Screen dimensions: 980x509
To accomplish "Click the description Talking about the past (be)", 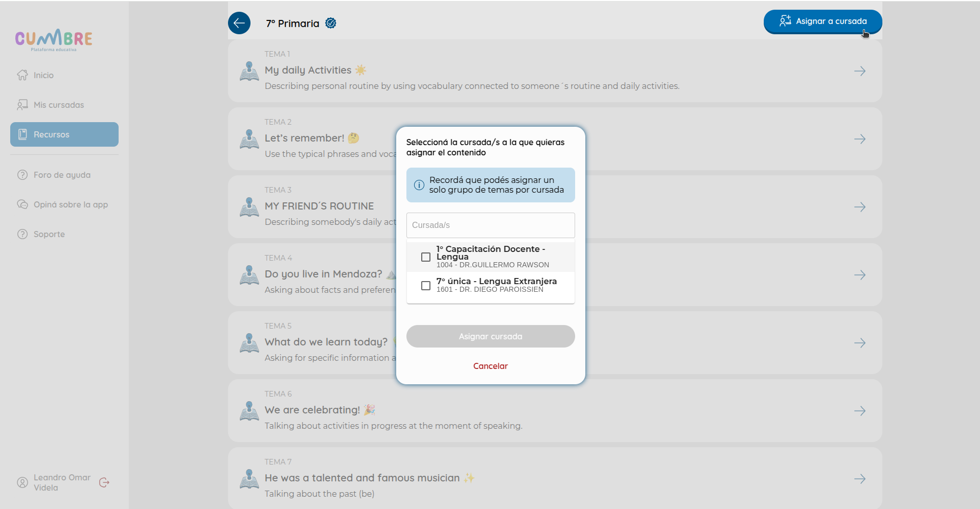I will (x=320, y=494).
